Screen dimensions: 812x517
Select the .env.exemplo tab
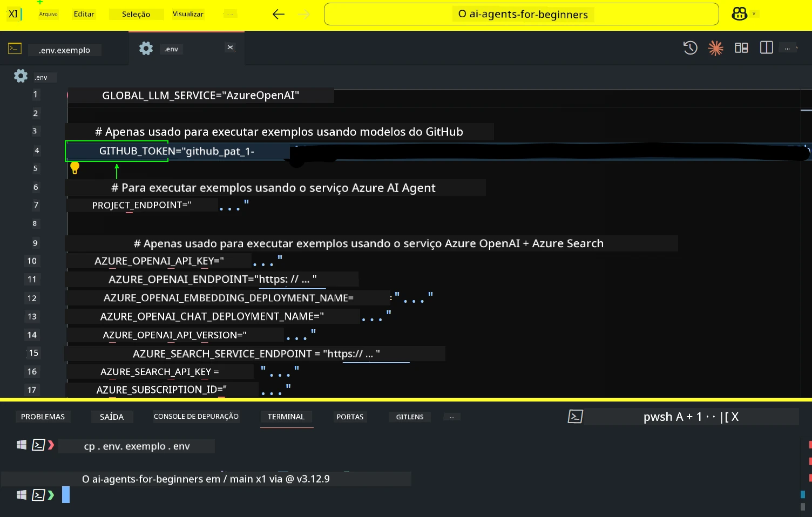point(65,50)
